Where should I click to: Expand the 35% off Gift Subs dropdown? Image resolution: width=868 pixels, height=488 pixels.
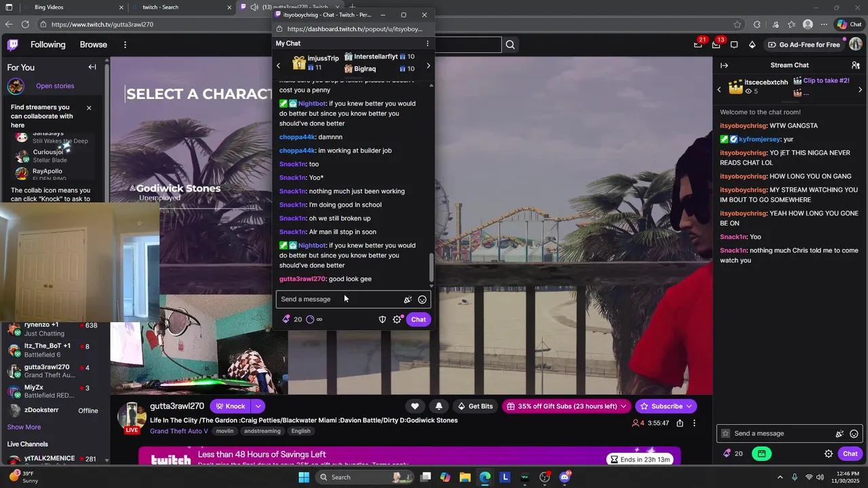pyautogui.click(x=624, y=406)
